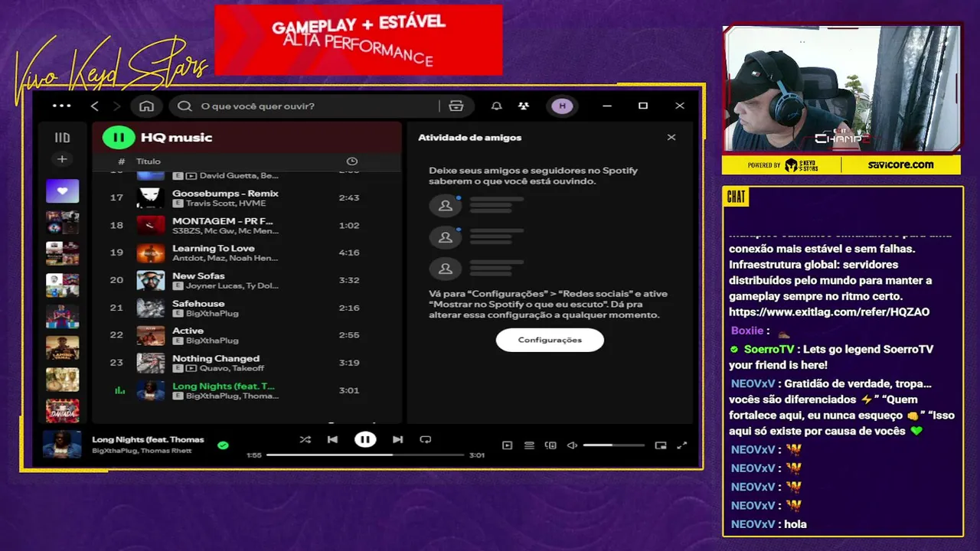The height and width of the screenshot is (551, 980).
Task: Click 'NEOVxV : hola' chat message
Action: coord(769,524)
